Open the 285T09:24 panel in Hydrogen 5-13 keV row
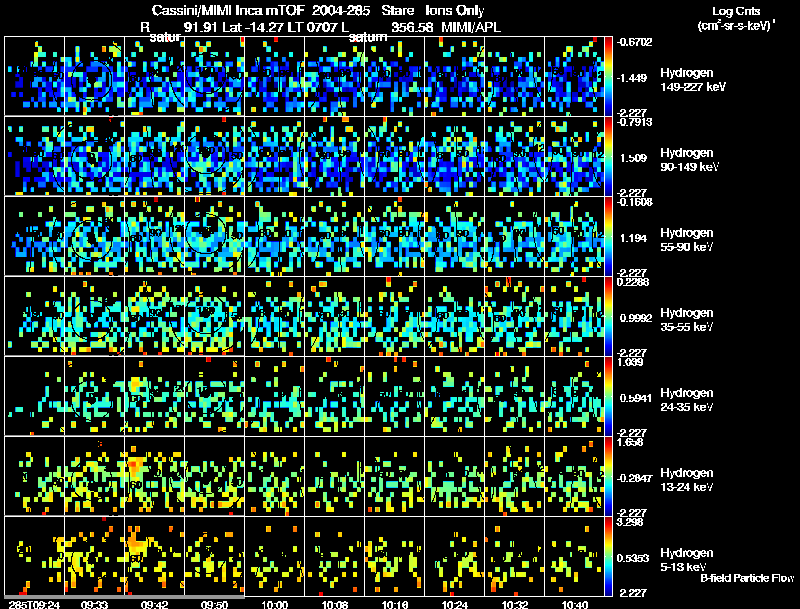Image resolution: width=800 pixels, height=609 pixels. [34, 556]
